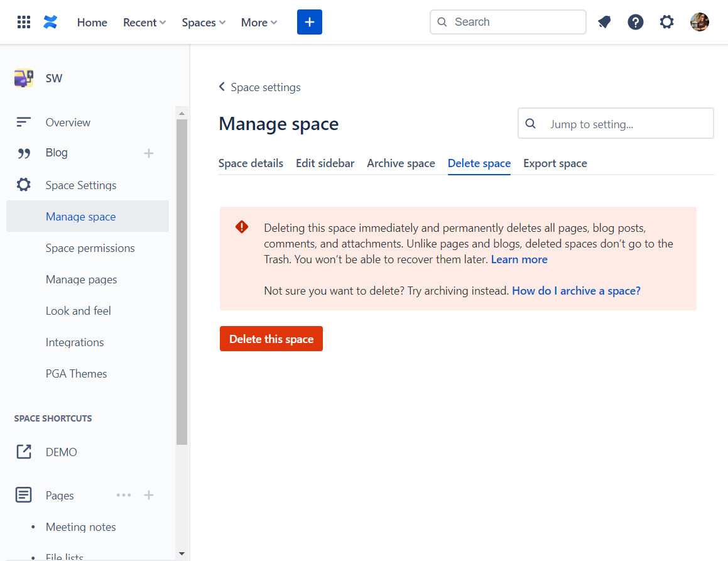The height and width of the screenshot is (561, 728).
Task: Click the Jump to setting field
Action: pyautogui.click(x=616, y=124)
